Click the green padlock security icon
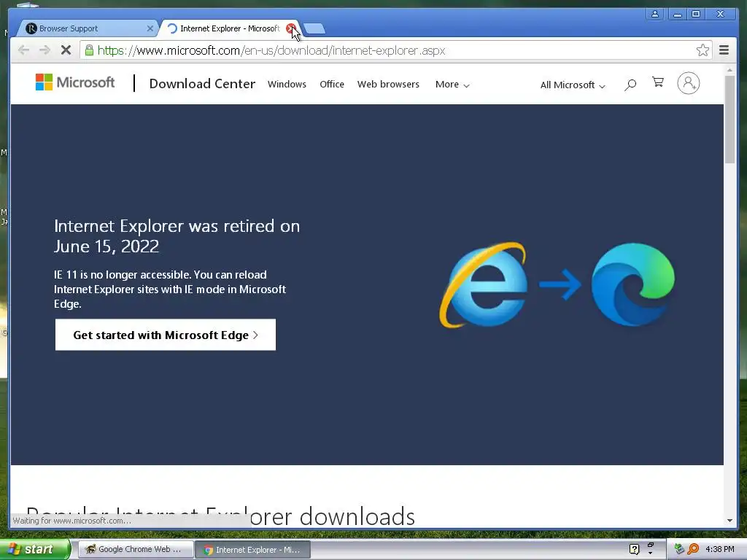Viewport: 747px width, 560px height. point(89,50)
